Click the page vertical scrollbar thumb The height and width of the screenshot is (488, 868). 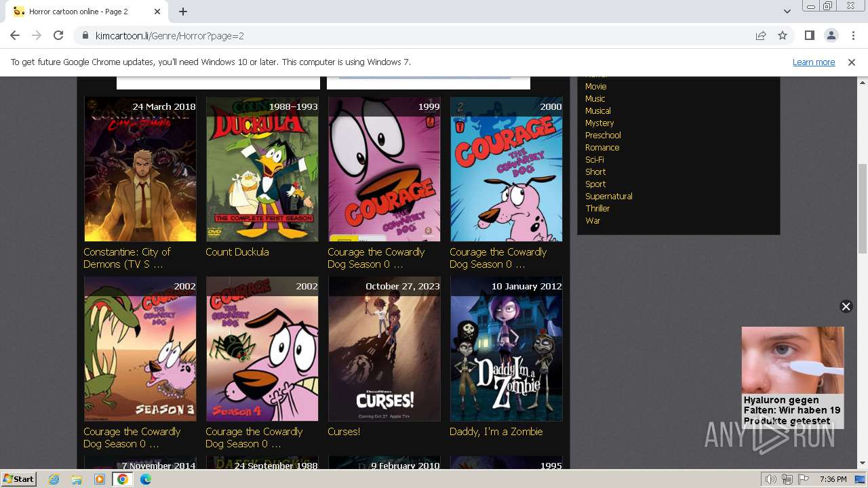click(x=862, y=208)
